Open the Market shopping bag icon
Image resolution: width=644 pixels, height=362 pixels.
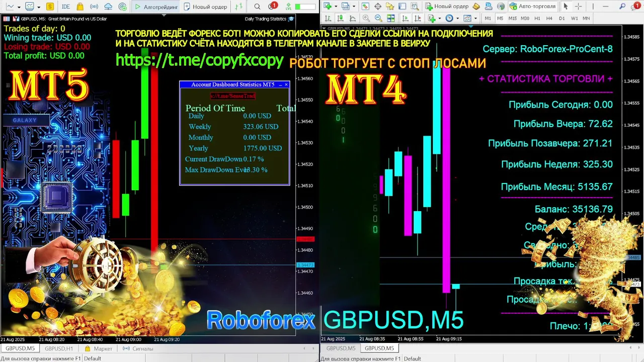click(x=80, y=7)
